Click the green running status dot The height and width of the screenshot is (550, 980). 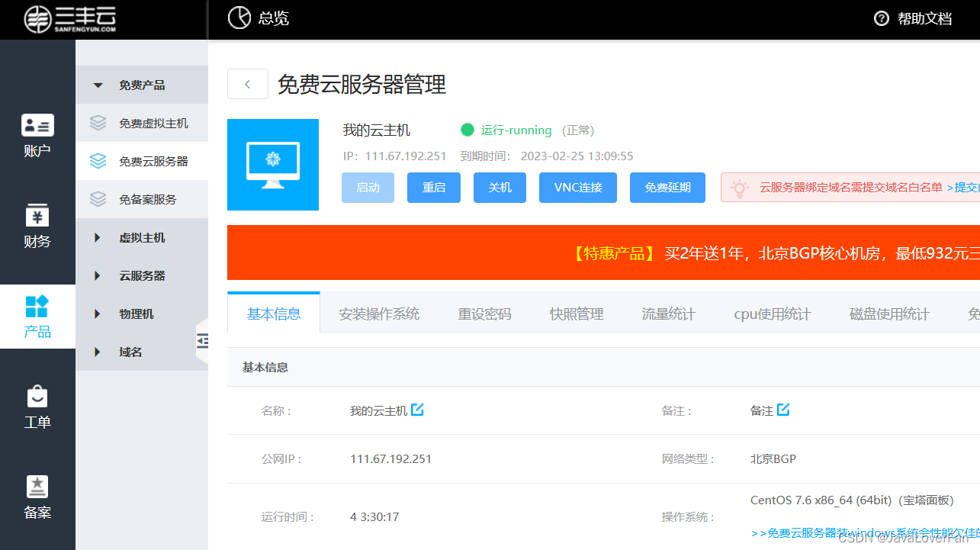(468, 130)
